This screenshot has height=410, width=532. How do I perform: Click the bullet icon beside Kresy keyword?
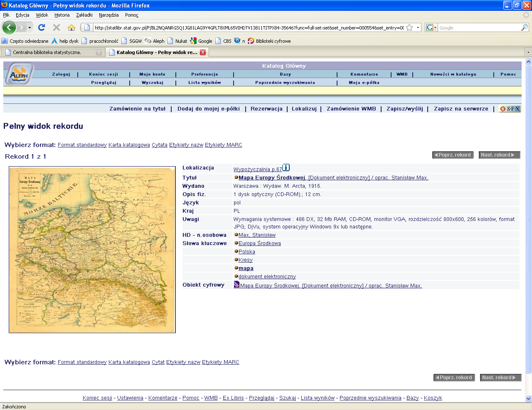236,260
